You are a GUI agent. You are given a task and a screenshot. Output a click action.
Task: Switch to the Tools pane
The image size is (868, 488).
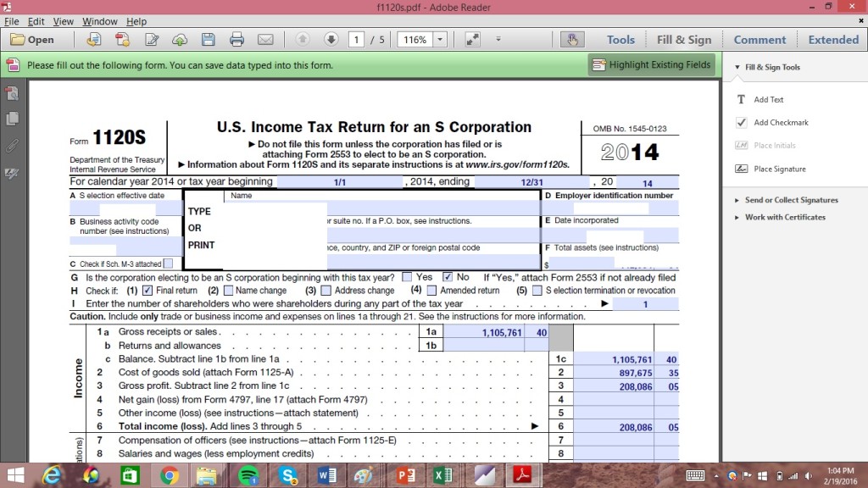point(620,40)
